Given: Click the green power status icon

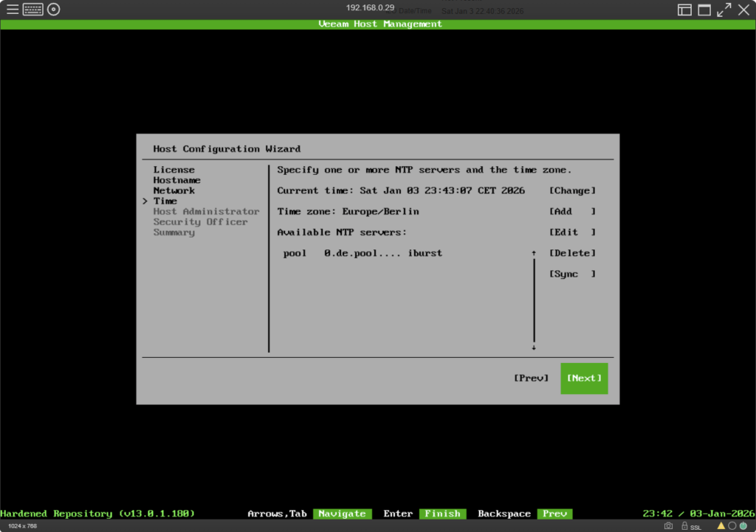Looking at the screenshot, I should [743, 526].
